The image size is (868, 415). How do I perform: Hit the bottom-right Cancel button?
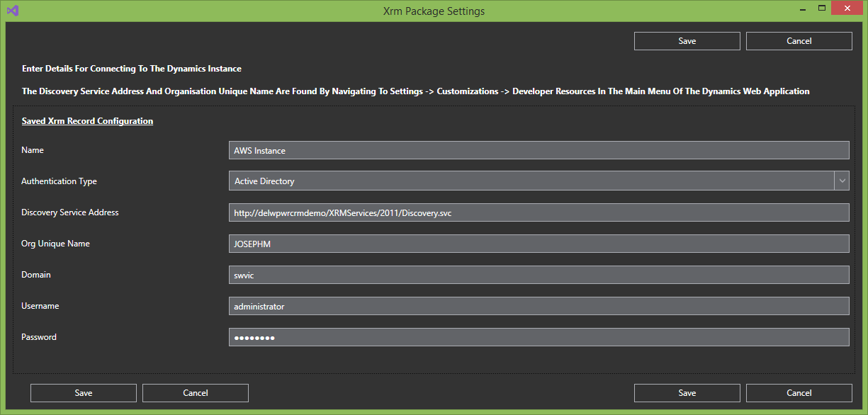click(x=799, y=393)
